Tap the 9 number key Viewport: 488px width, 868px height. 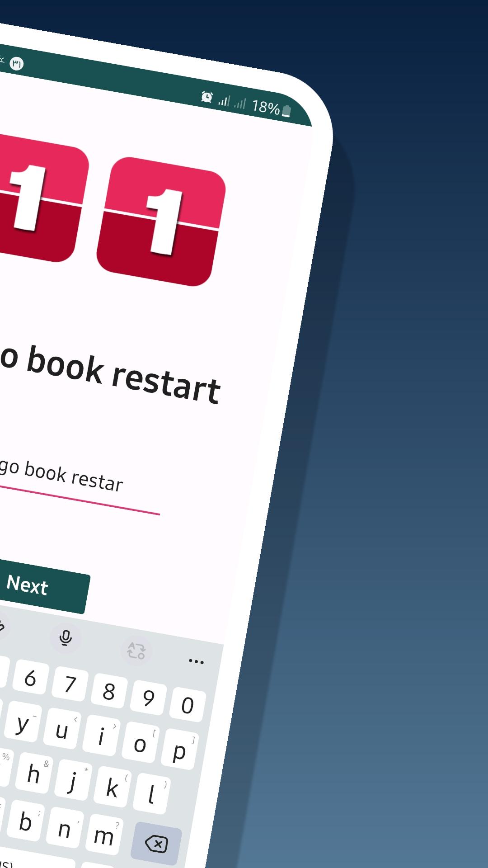pos(148,698)
